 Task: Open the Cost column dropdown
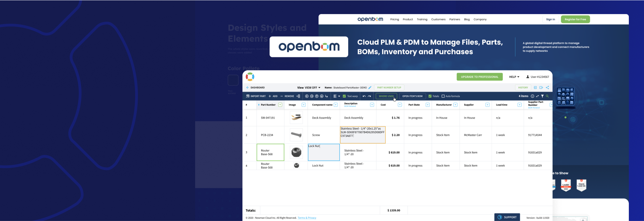point(400,105)
